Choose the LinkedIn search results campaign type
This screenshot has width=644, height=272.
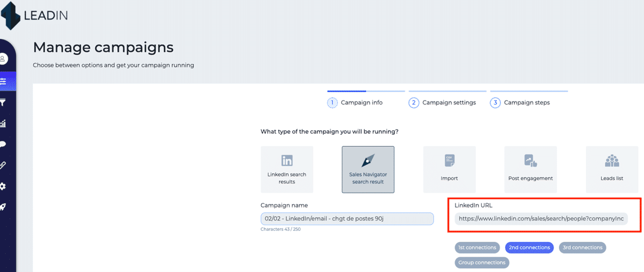click(x=287, y=170)
